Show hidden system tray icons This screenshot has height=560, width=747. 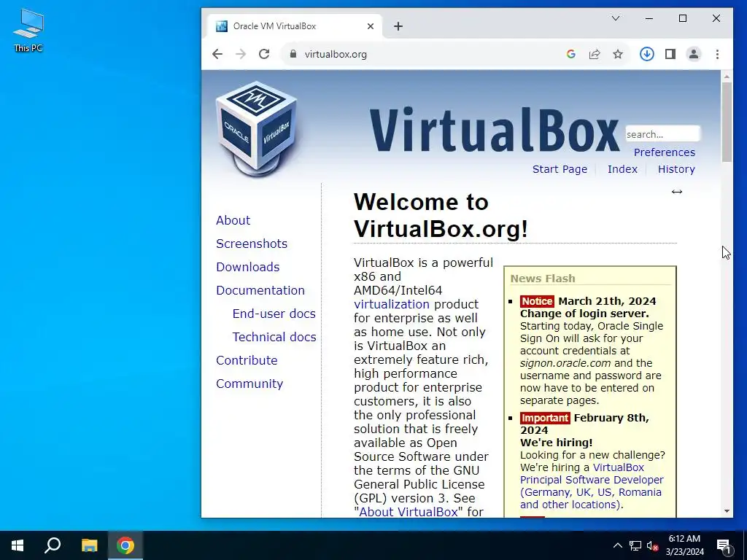click(x=617, y=545)
